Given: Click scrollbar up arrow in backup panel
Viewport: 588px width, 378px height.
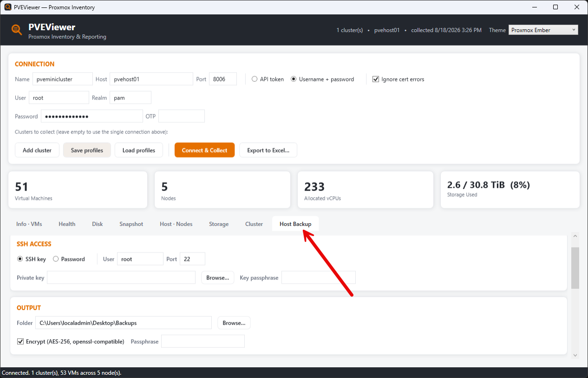Looking at the screenshot, I should point(575,237).
